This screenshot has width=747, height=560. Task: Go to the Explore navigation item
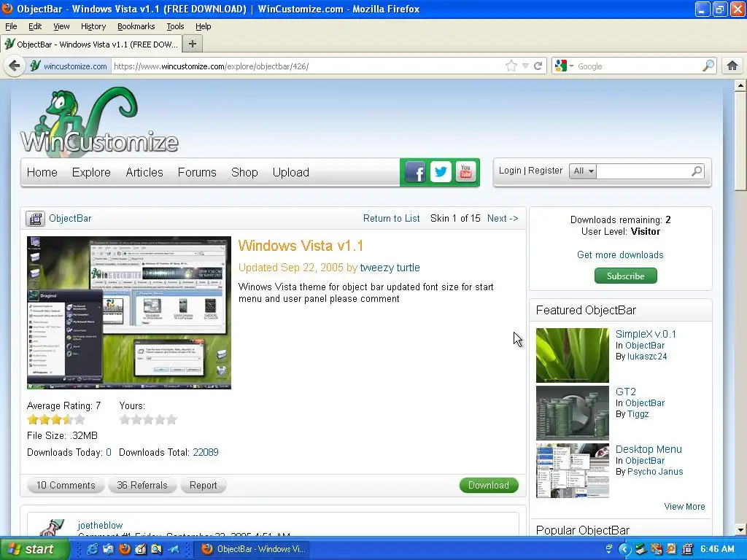[x=91, y=172]
